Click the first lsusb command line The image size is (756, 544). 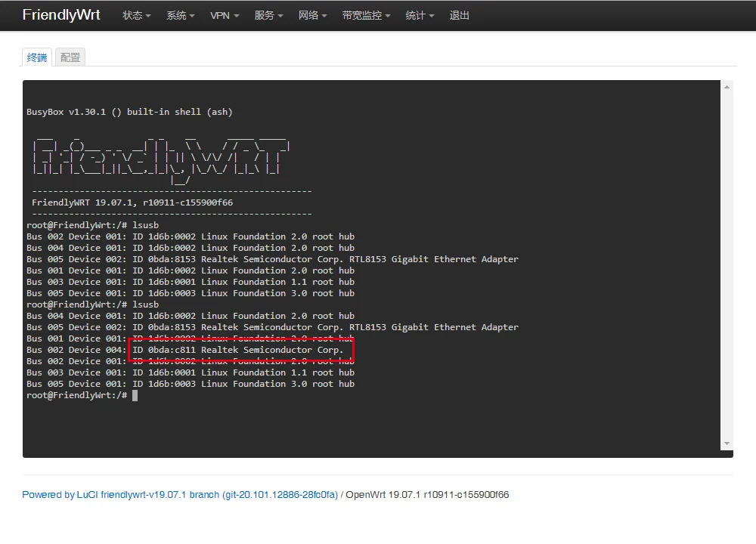(x=92, y=225)
